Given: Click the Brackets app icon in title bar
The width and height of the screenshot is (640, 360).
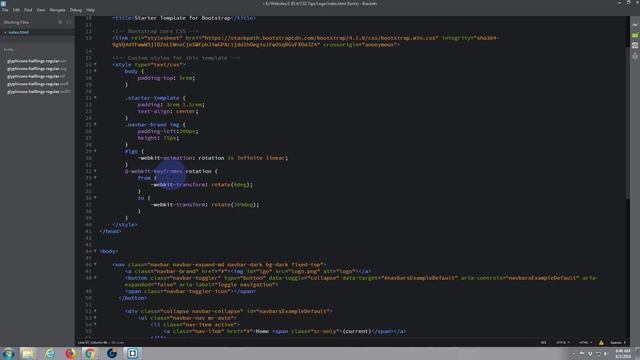Looking at the screenshot, I should [x=4, y=3].
